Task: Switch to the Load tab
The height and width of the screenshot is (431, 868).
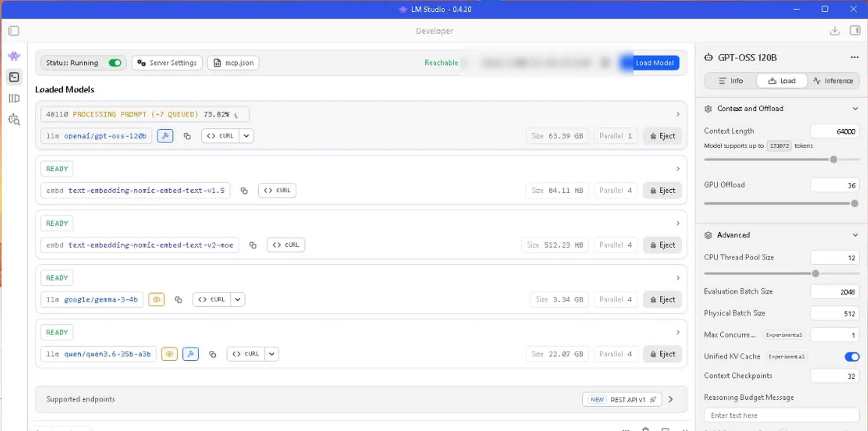Action: coord(782,81)
